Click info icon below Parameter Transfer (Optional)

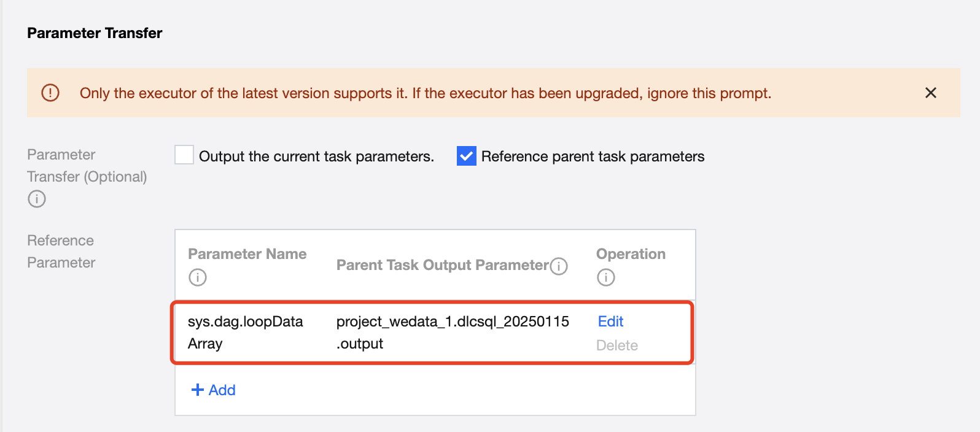click(37, 199)
